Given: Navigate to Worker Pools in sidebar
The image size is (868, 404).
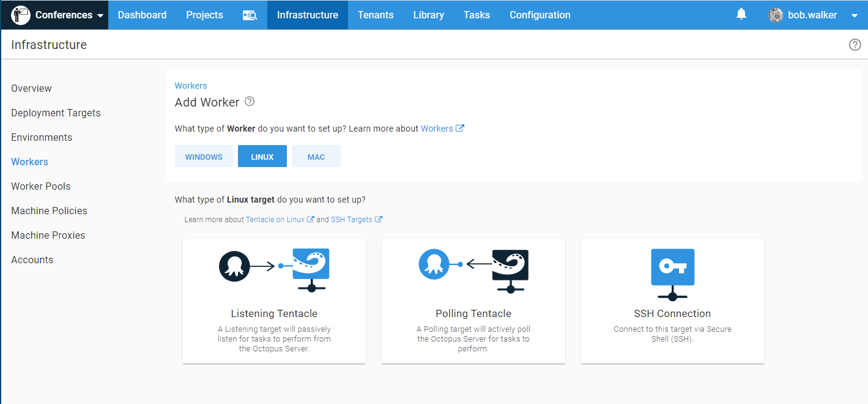Looking at the screenshot, I should [41, 186].
